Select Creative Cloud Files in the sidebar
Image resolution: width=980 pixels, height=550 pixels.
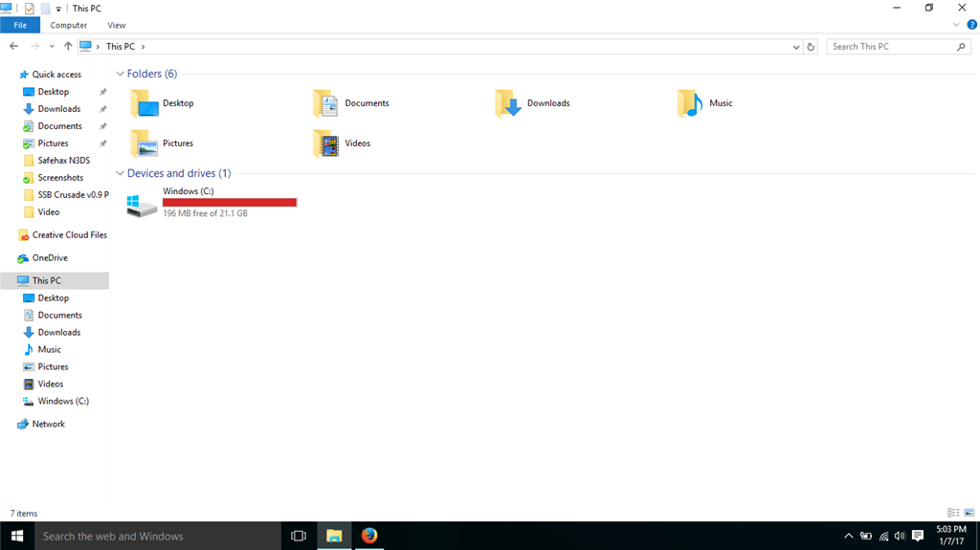coord(62,235)
